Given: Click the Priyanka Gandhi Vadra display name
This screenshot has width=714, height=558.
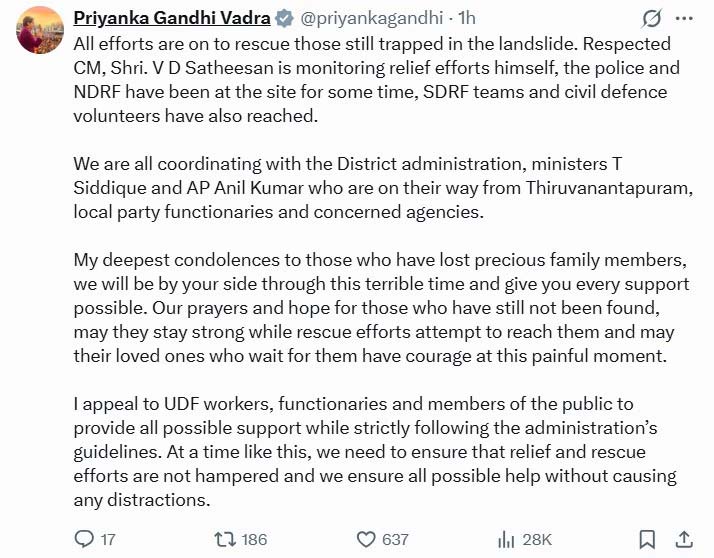Looking at the screenshot, I should point(172,18).
